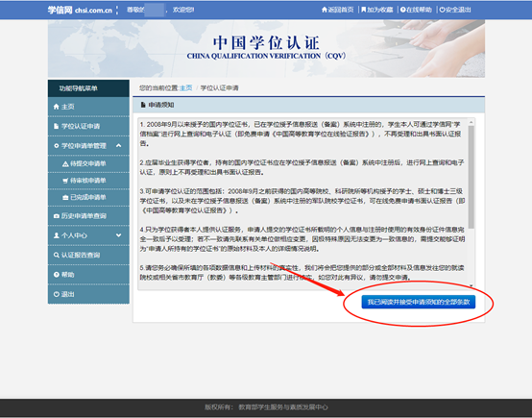The height and width of the screenshot is (418, 532).
Task: Click the 安全退出 link in top bar
Action: tap(455, 10)
